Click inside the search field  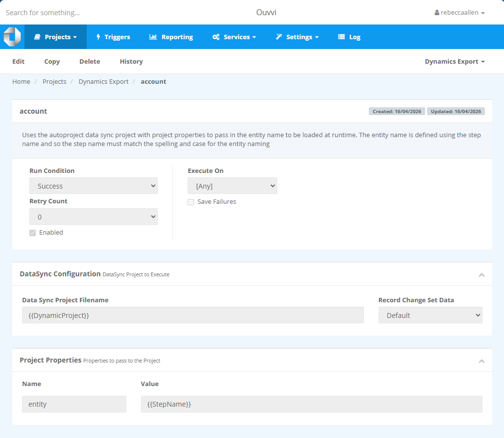coord(73,12)
